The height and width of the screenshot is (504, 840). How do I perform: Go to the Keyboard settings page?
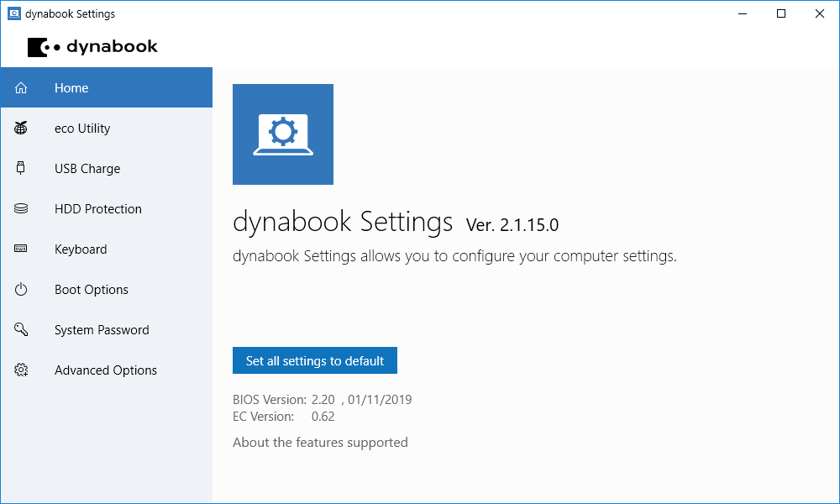(81, 249)
